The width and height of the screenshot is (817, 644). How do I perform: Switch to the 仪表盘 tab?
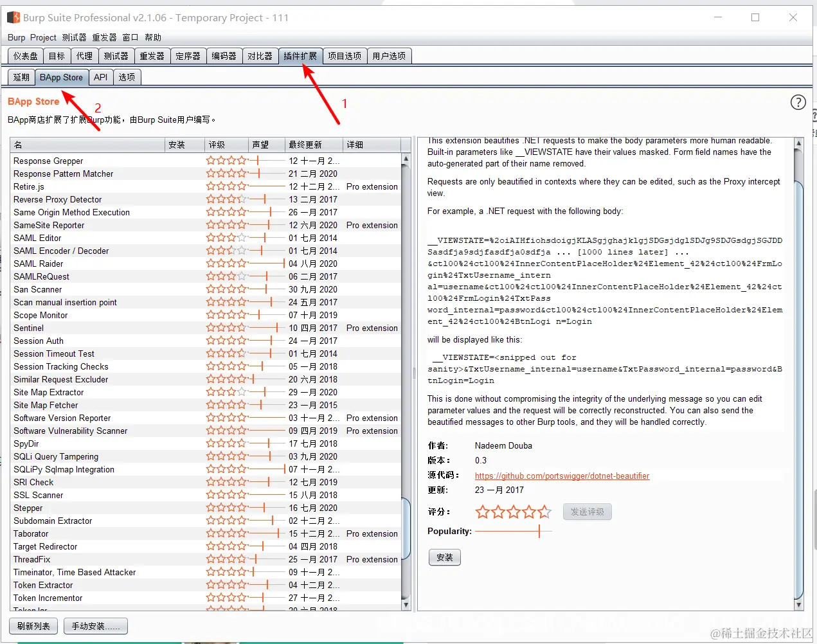26,56
